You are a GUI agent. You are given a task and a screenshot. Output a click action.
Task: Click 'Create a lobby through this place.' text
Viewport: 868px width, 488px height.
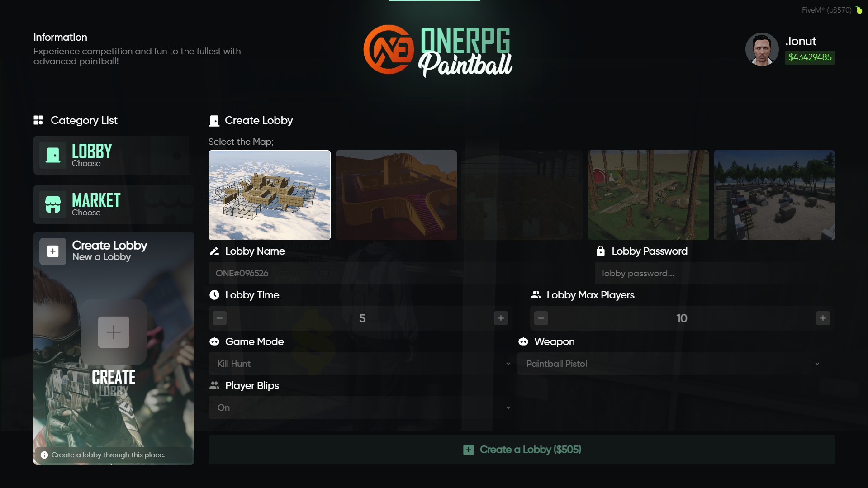[x=108, y=455]
